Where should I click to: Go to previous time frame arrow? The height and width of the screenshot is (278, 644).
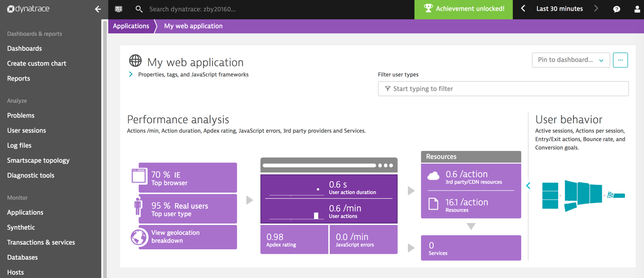click(x=523, y=8)
